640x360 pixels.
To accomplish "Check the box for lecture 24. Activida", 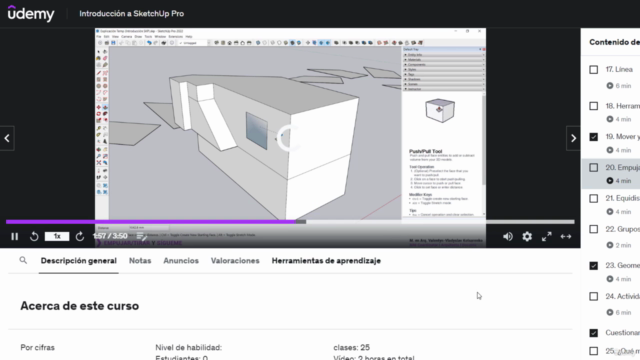I will (594, 296).
